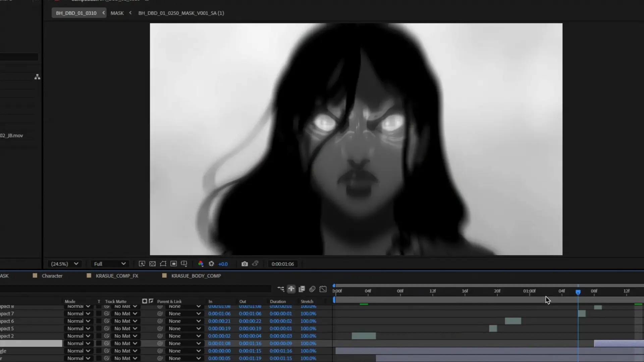Toggle Fast Previews icon in viewer toolbar
Viewport: 644px width, 362px height.
coord(142,264)
